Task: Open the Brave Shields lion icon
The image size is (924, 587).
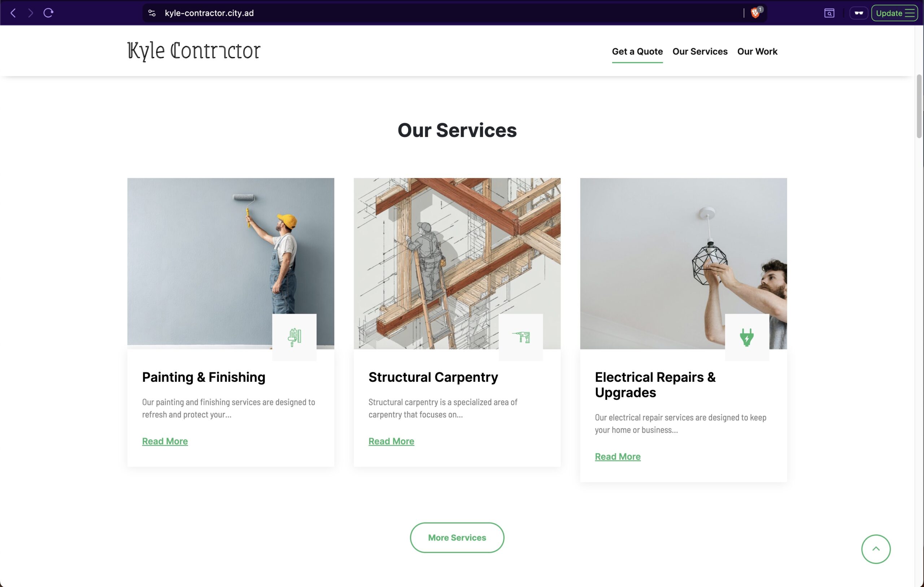Action: click(x=755, y=13)
